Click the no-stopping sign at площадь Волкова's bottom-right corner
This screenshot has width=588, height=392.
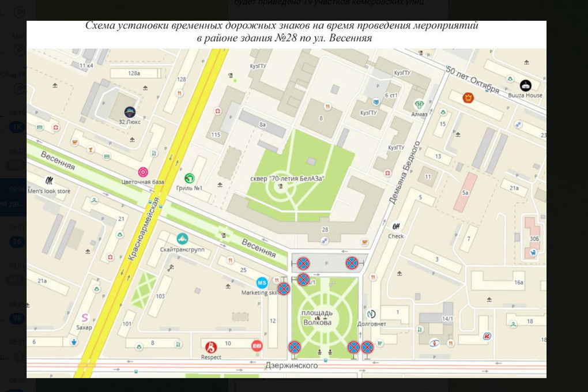pyautogui.click(x=353, y=347)
